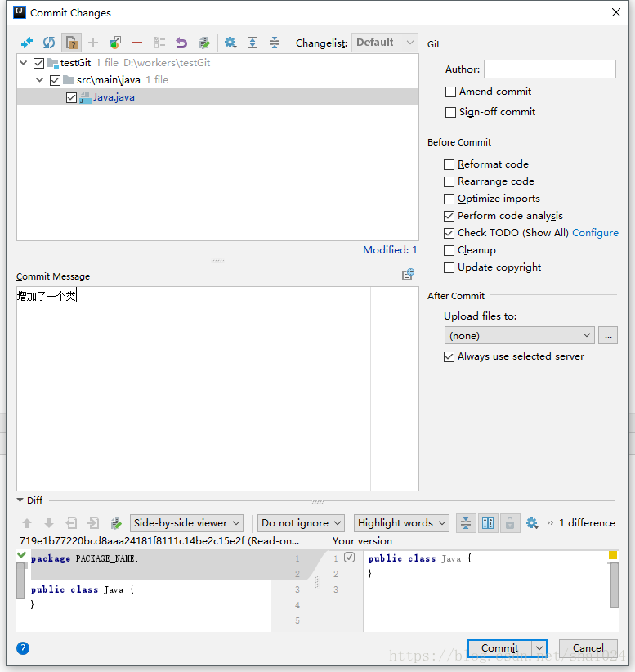Disable Perform code analysis checkbox
The width and height of the screenshot is (635, 672).
click(449, 216)
